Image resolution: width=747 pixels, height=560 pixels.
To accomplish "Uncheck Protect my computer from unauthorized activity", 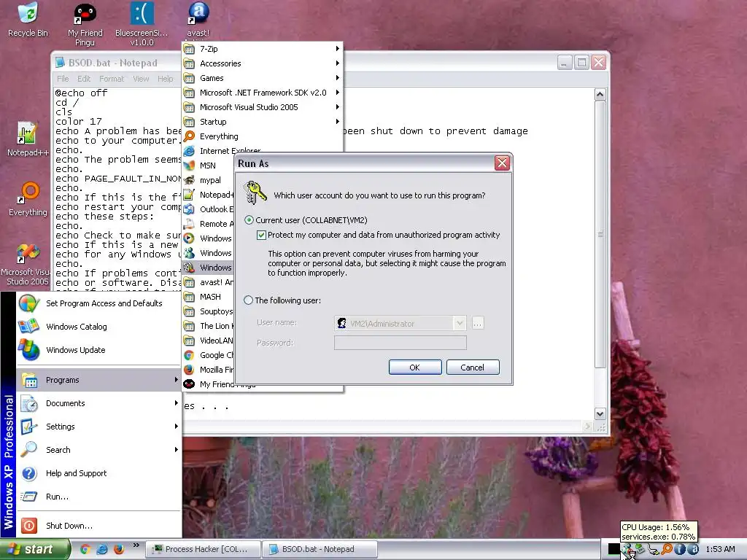I will [x=261, y=235].
